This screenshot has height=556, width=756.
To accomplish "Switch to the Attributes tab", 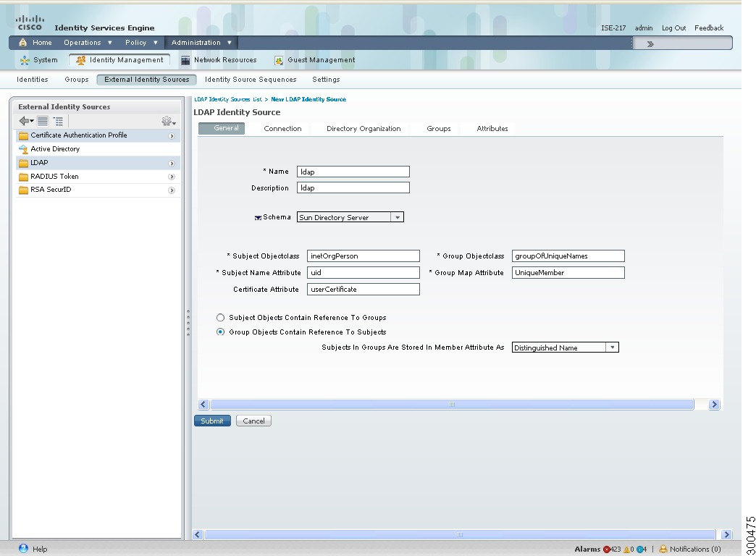I will click(x=492, y=129).
